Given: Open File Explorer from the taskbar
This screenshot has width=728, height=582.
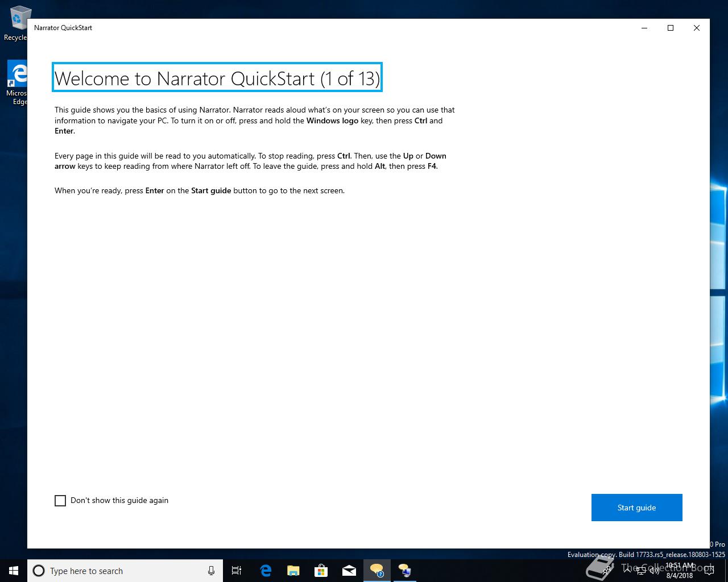Looking at the screenshot, I should (x=293, y=571).
